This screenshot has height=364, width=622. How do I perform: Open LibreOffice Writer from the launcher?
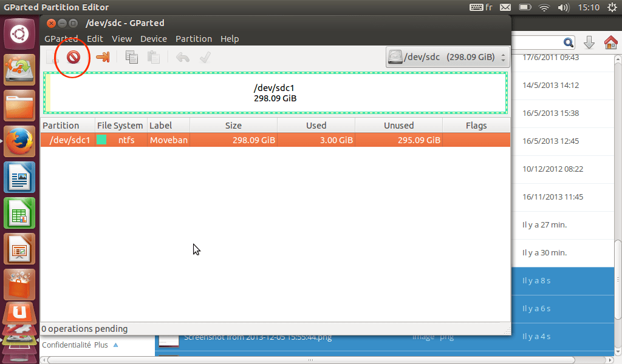click(x=19, y=177)
